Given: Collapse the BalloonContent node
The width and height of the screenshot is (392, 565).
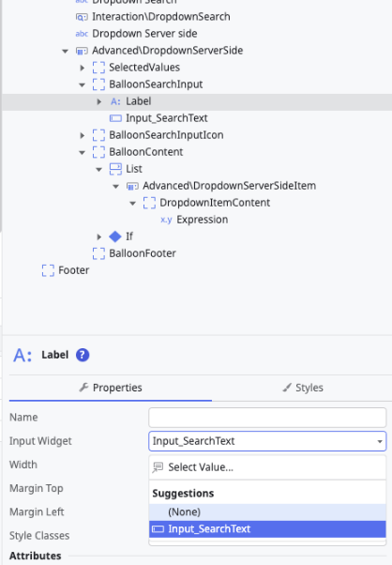Looking at the screenshot, I should (x=83, y=153).
